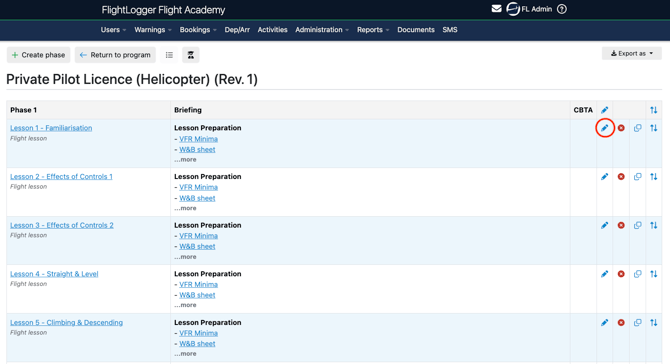
Task: Open the messages envelope icon
Action: [x=496, y=9]
